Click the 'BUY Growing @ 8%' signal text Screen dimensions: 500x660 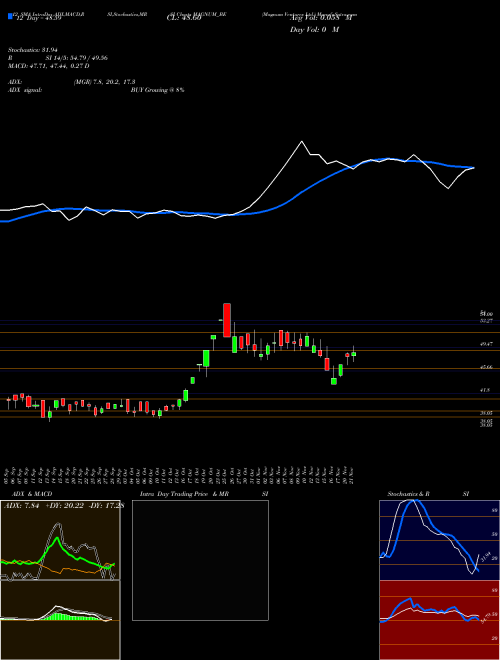[x=157, y=90]
